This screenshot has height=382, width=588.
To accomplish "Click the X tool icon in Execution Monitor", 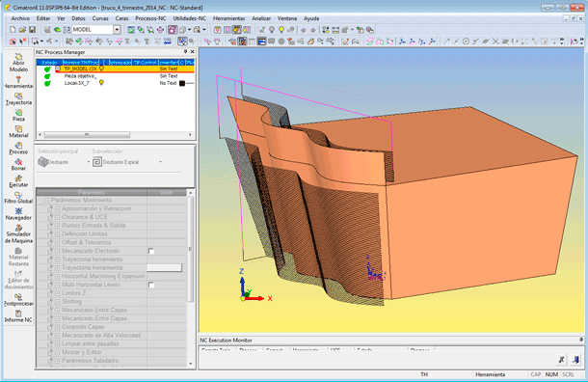I will (561, 360).
